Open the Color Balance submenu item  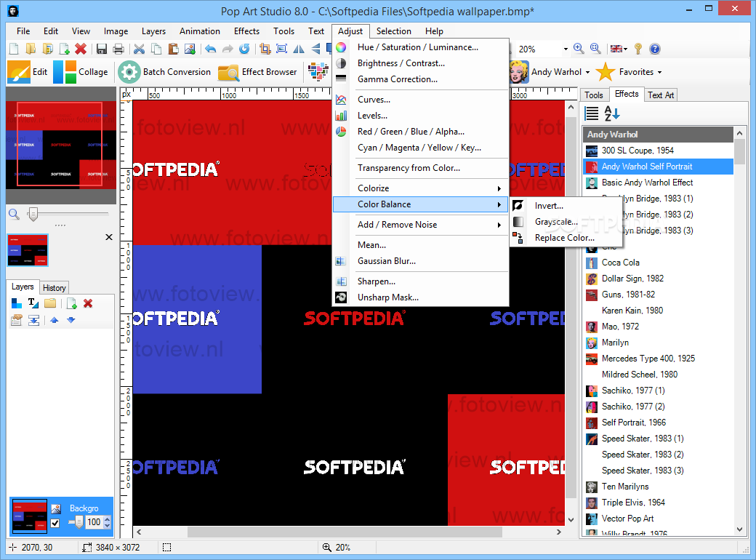click(420, 204)
